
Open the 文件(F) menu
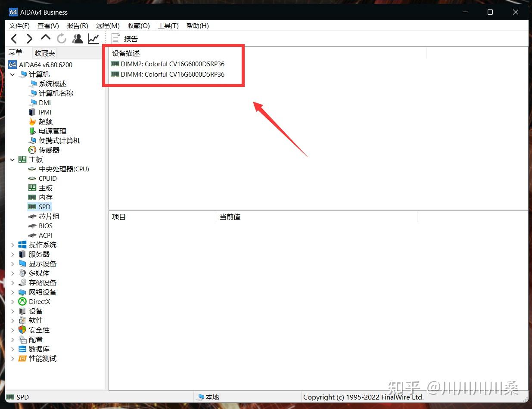(19, 25)
